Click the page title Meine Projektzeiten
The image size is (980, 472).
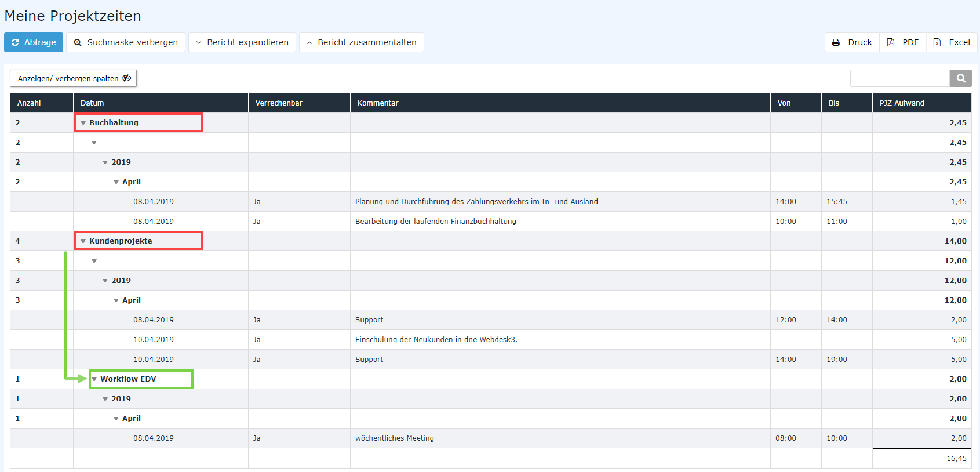(72, 16)
